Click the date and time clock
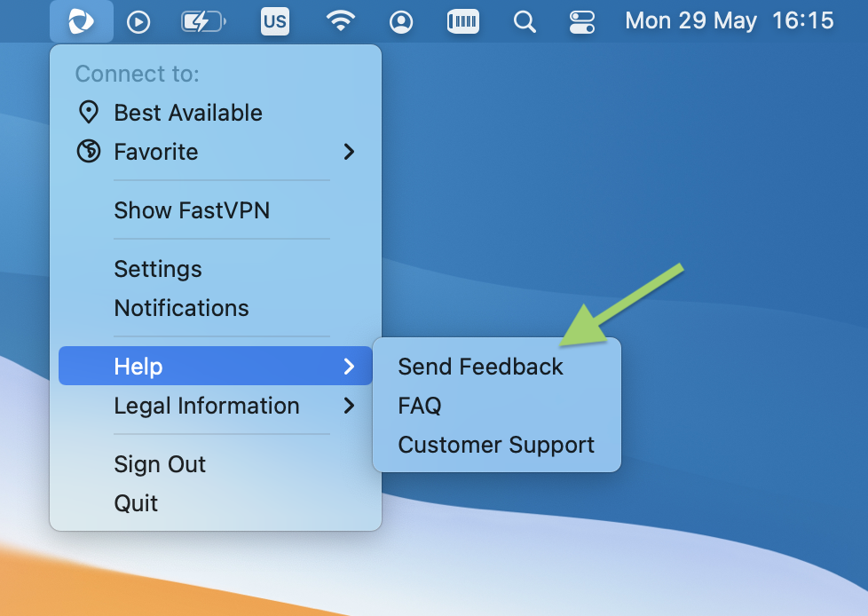 (x=729, y=21)
